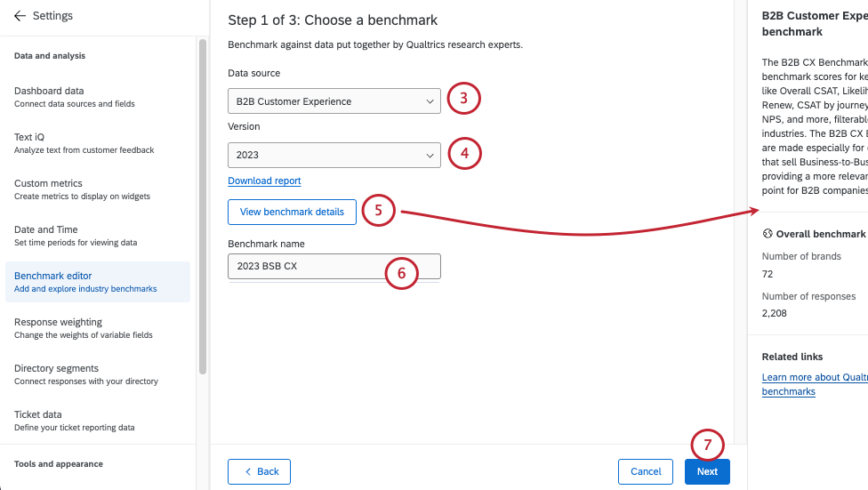868x490 pixels.
Task: Click the Download report link
Action: 264,181
